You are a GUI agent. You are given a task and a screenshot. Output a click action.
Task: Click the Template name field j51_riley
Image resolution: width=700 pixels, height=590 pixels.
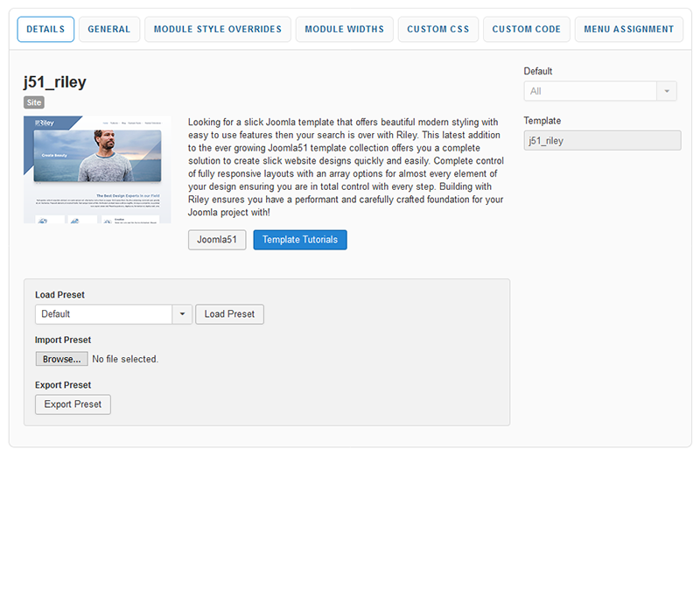coord(602,140)
